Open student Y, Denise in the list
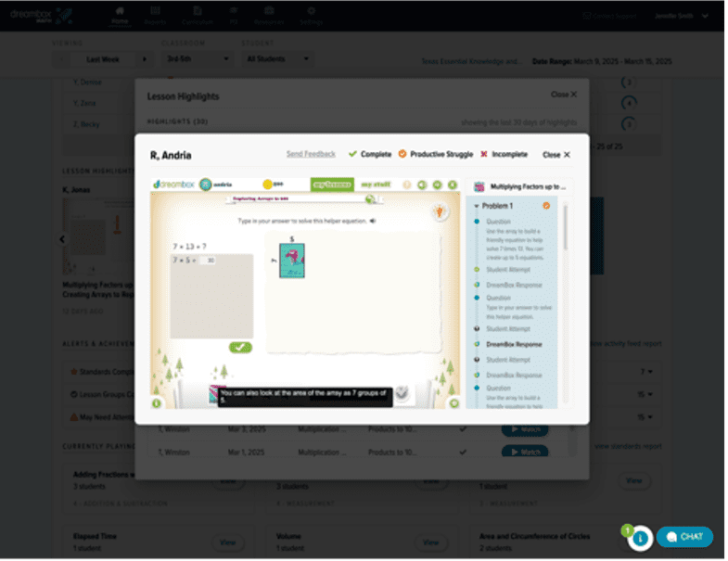 point(87,83)
